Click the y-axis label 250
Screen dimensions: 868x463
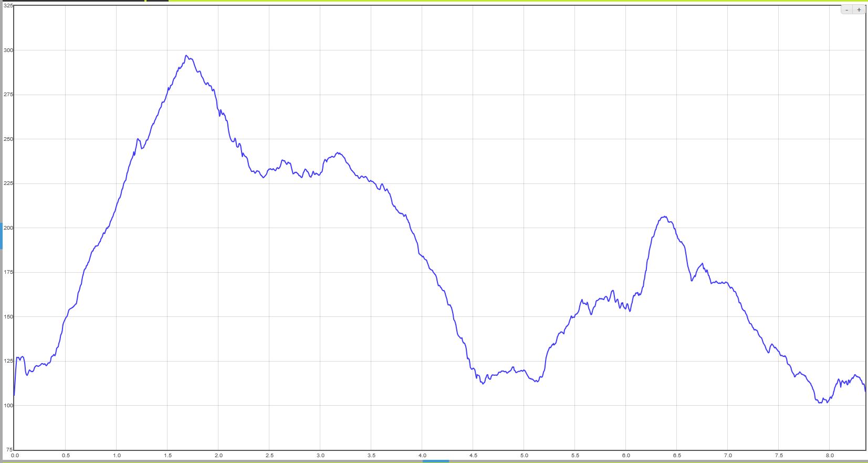[8, 139]
